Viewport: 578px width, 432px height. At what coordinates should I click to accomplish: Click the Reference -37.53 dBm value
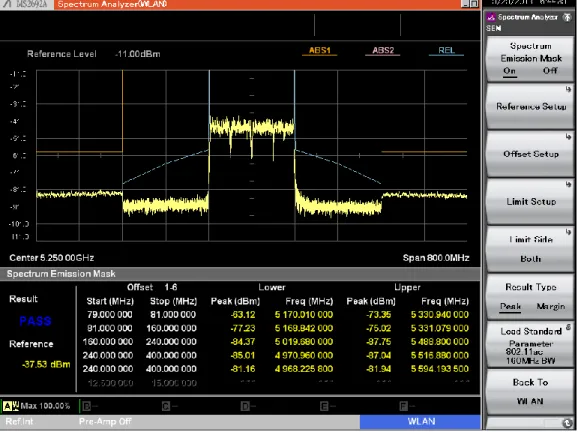46,364
